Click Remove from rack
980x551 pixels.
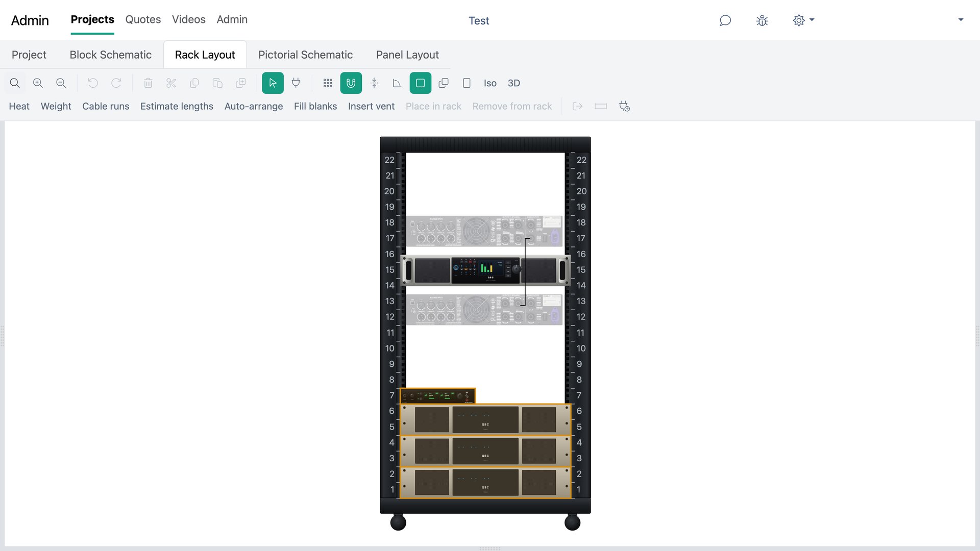click(512, 106)
